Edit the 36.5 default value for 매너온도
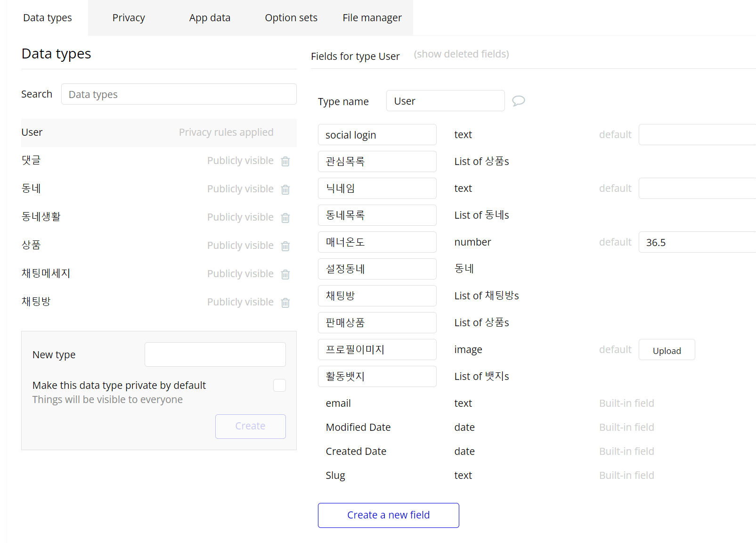The width and height of the screenshot is (756, 543). coord(697,242)
